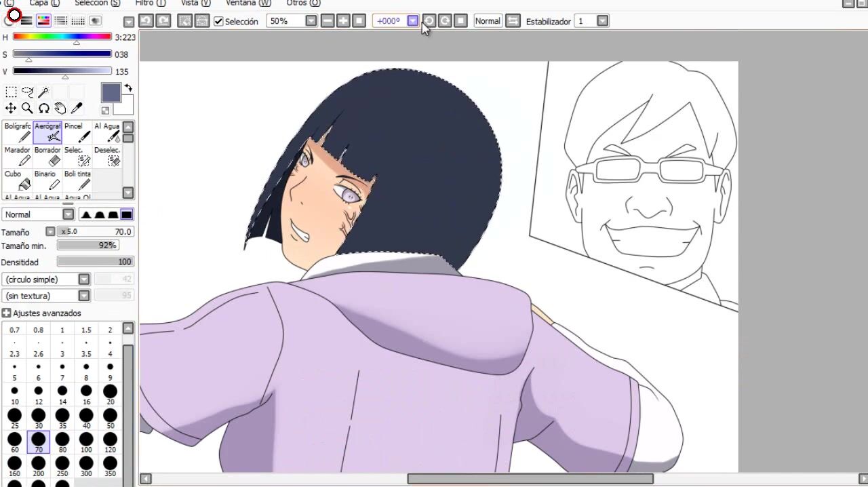Select brush size 100 preset
Screen dimensions: 868x487
[86, 442]
